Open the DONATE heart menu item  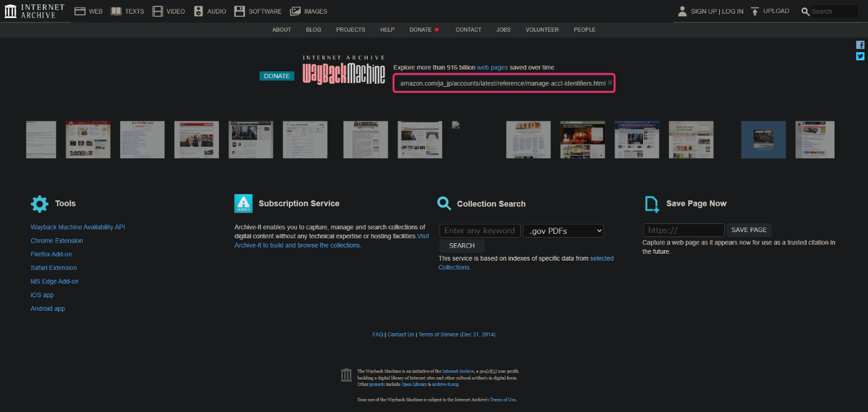[424, 30]
